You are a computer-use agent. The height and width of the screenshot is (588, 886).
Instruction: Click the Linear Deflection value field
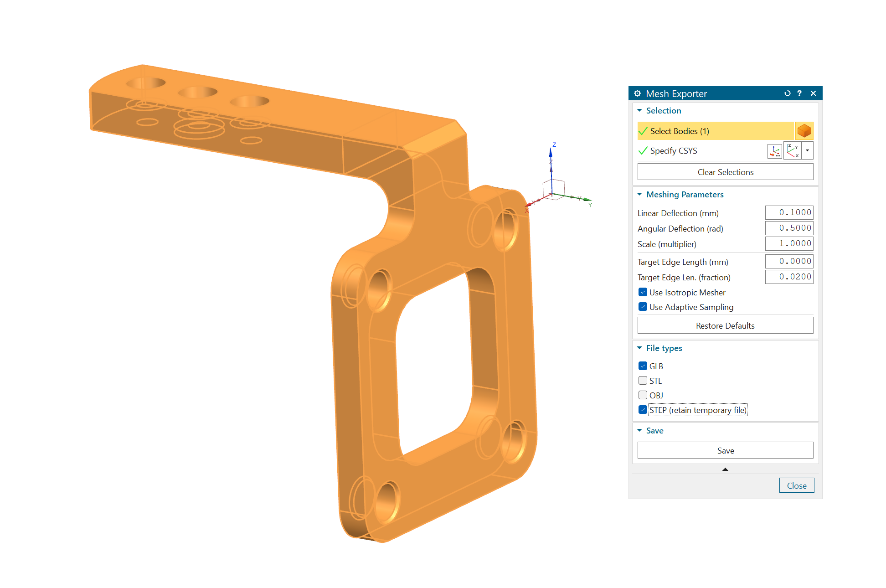pyautogui.click(x=789, y=212)
